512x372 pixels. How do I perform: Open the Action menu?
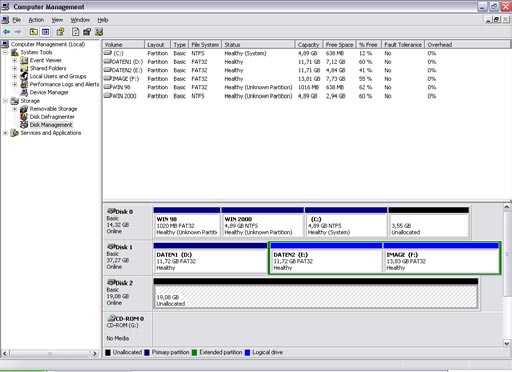[x=36, y=20]
